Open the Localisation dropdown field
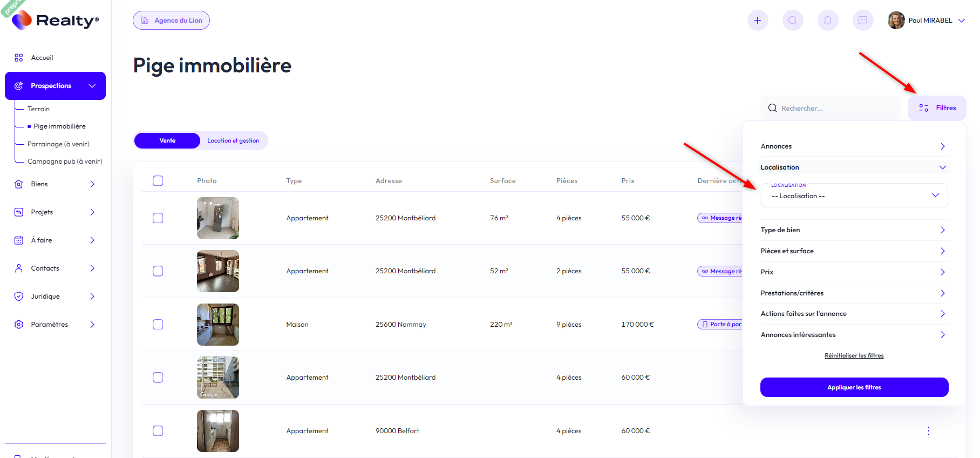Screen dimensions: 980x458 coord(854,196)
